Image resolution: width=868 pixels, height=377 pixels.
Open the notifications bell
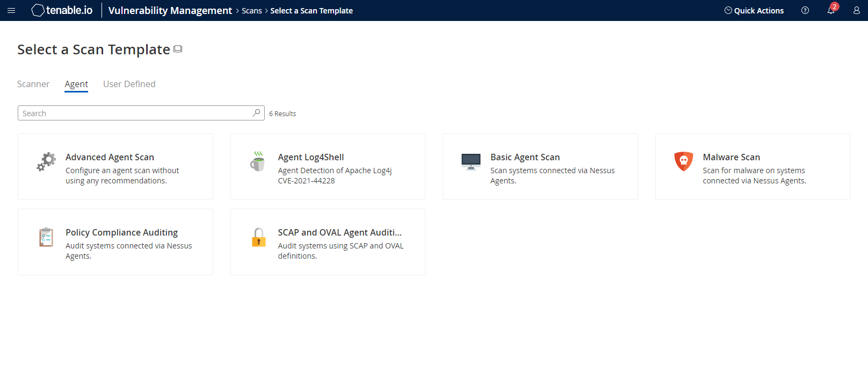pos(830,11)
